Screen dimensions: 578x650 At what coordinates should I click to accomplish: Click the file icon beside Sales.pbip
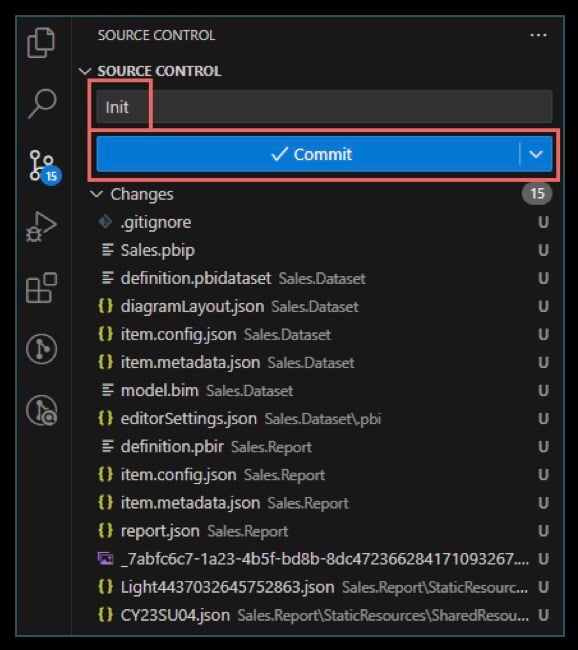107,250
